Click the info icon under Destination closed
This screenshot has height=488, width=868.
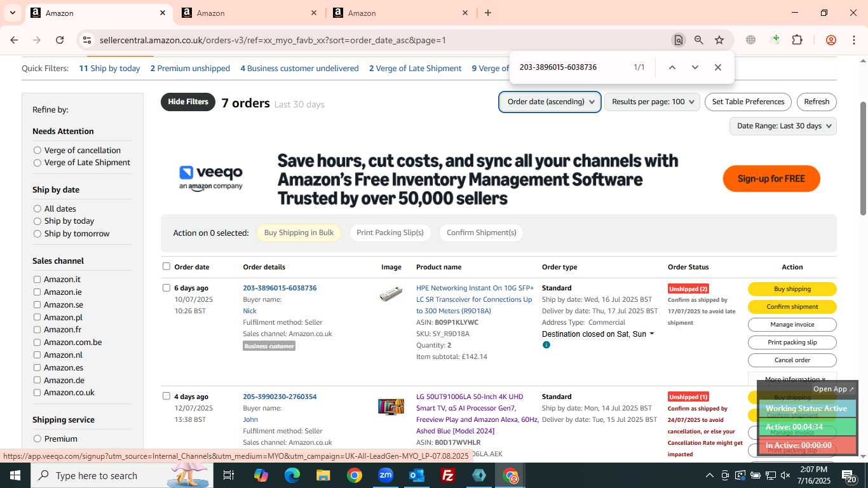pos(546,345)
